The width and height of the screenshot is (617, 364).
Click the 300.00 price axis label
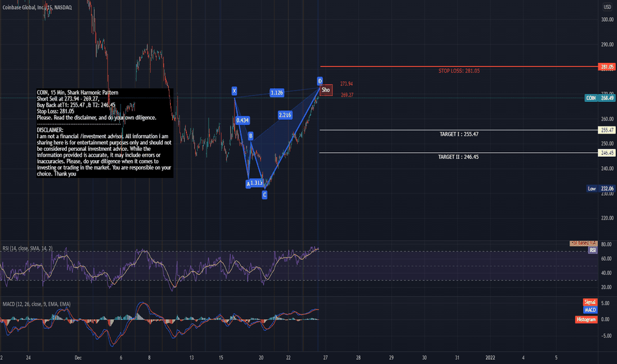coord(607,20)
